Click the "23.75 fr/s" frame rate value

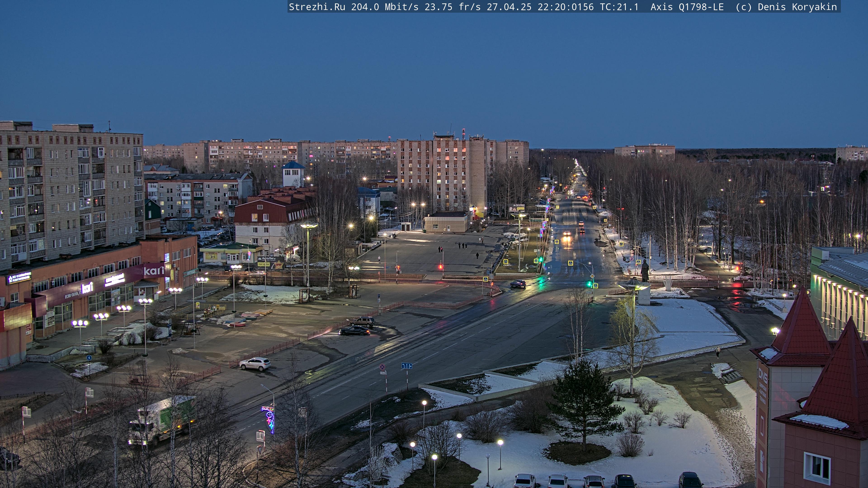453,7
